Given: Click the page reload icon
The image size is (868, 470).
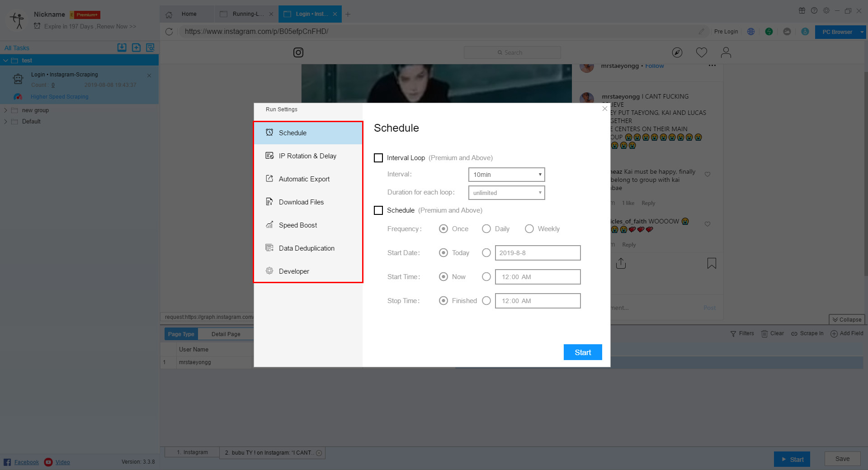Looking at the screenshot, I should click(x=169, y=32).
